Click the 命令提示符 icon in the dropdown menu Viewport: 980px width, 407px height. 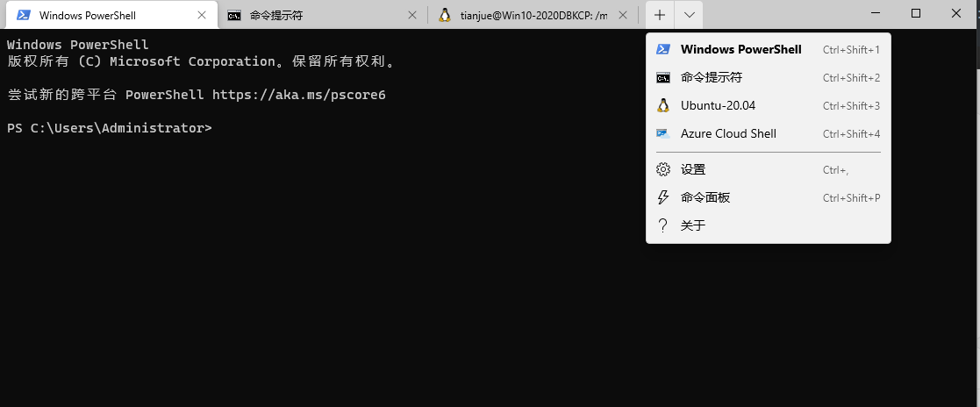point(663,77)
